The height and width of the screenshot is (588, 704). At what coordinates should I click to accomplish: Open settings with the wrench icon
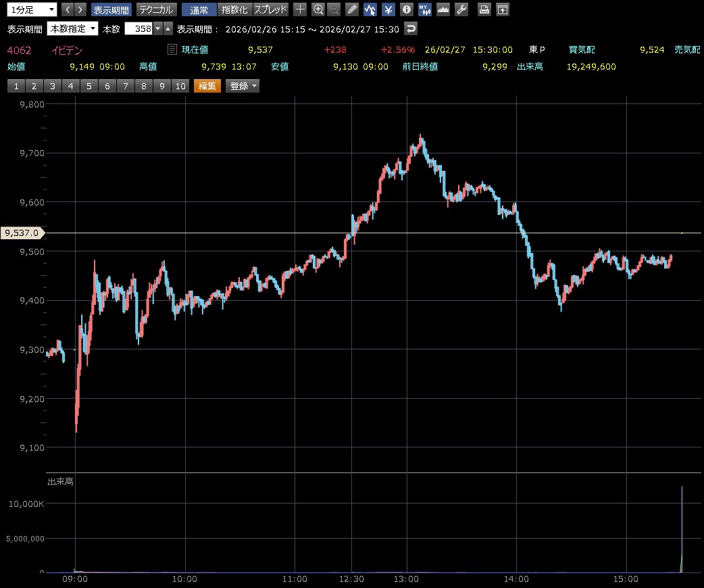[x=461, y=9]
